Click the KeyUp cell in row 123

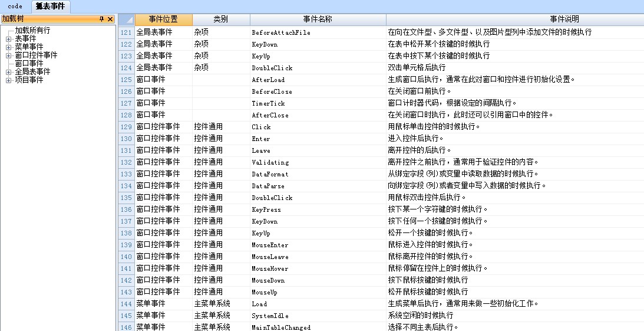tap(318, 56)
